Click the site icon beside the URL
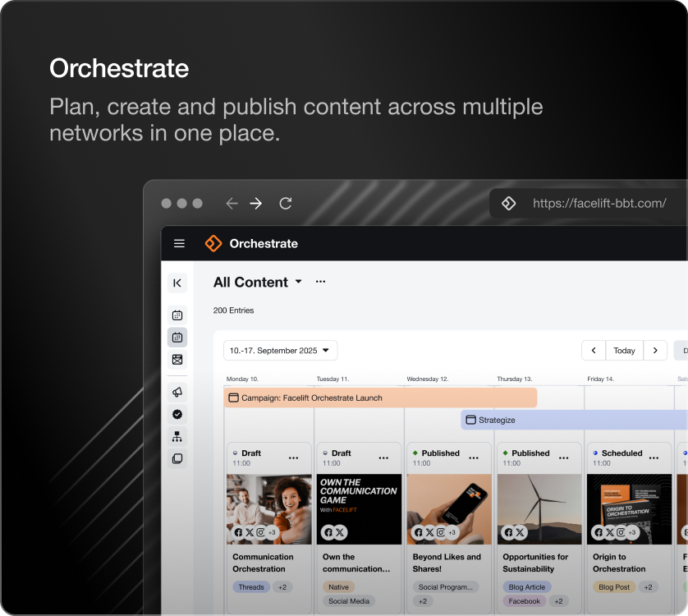Viewport: 688px width, 616px height. pos(509,204)
